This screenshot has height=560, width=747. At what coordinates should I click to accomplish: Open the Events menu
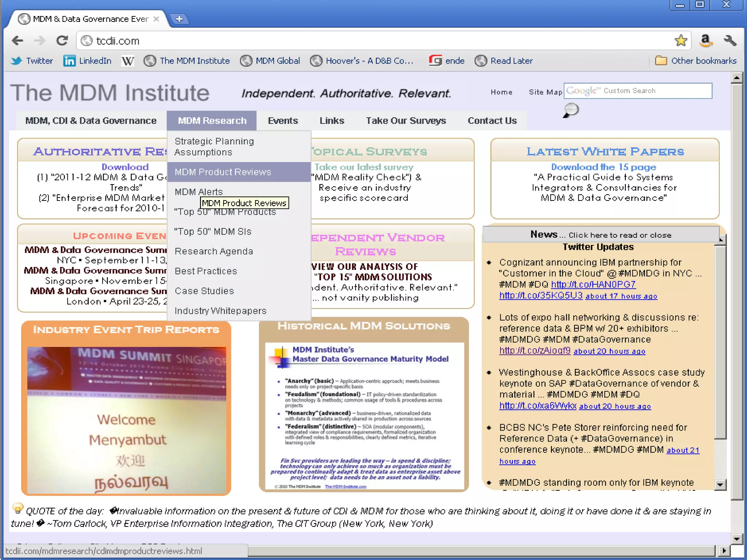pyautogui.click(x=283, y=121)
